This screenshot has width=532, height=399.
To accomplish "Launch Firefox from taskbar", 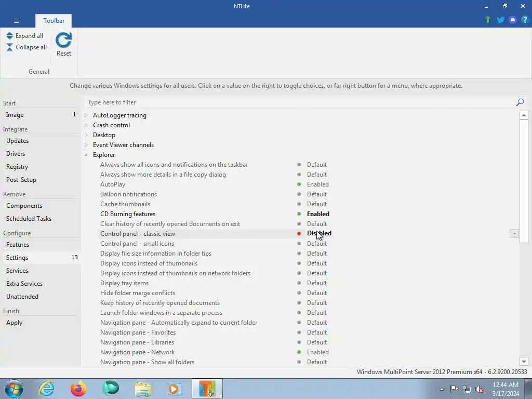I will (x=78, y=389).
